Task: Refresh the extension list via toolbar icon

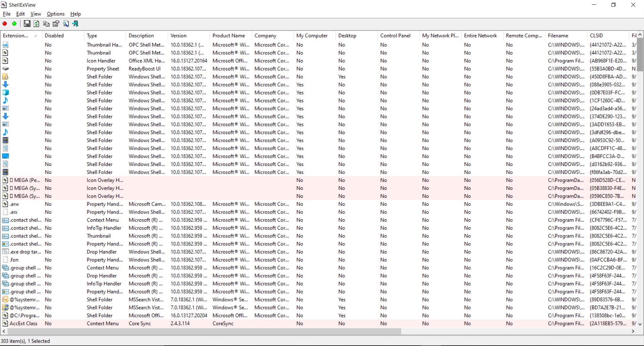Action: click(36, 23)
